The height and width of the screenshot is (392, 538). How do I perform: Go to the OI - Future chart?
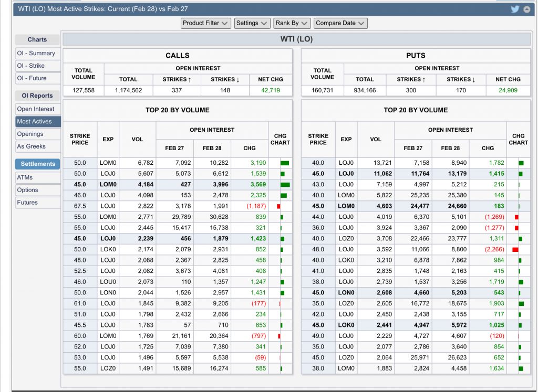[x=37, y=78]
